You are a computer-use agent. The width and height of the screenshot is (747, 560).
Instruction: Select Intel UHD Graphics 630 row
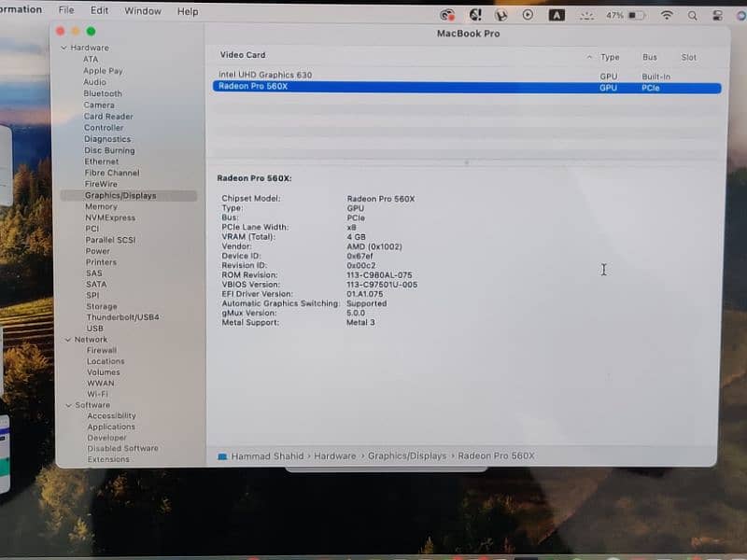pos(265,75)
